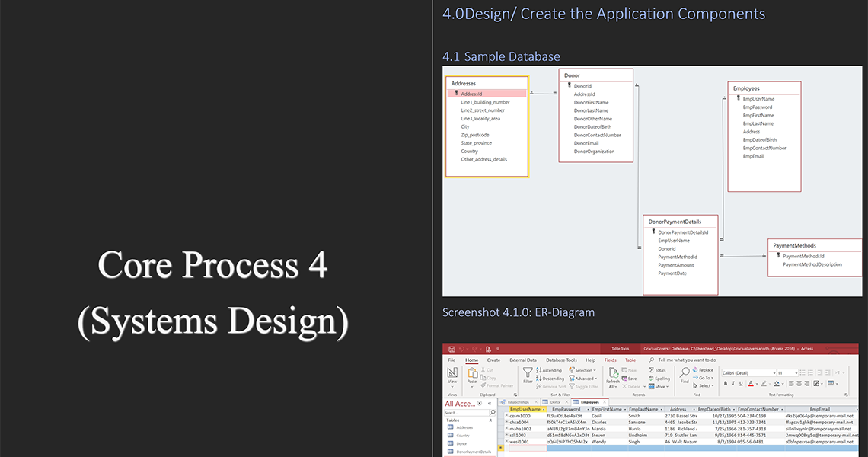868x457 pixels.
Task: Click the Redo arrow in Access title bar
Action: tap(475, 349)
